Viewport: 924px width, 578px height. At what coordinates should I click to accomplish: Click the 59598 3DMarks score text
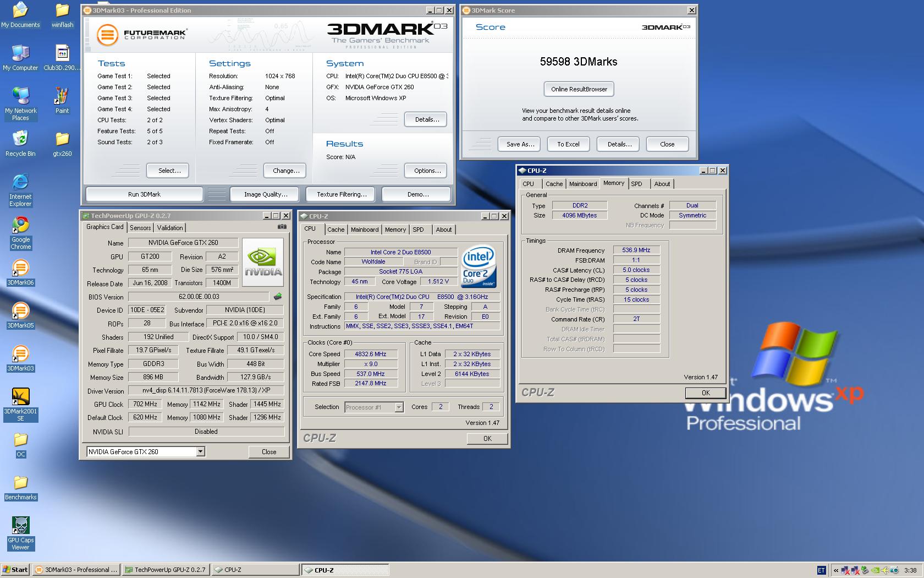click(579, 62)
